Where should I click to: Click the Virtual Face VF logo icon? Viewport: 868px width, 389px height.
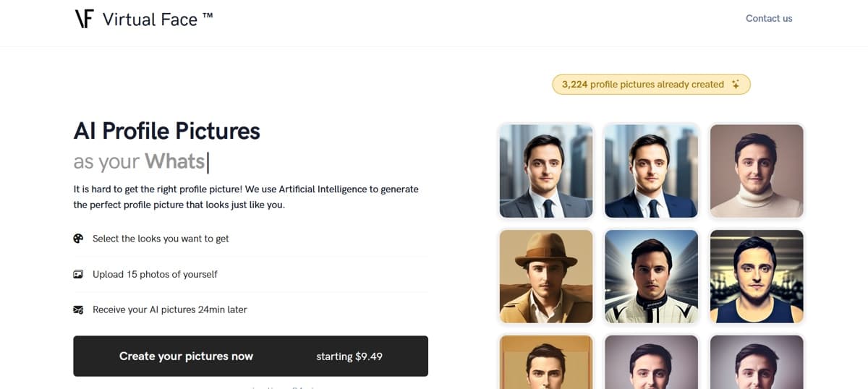click(x=85, y=19)
